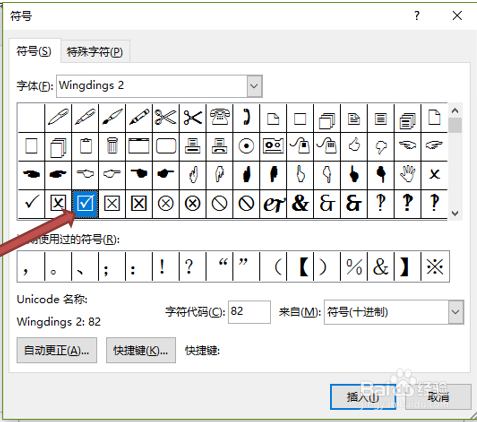Switch to the 符号(S) tab
Screen dimensions: 477x422
pyautogui.click(x=34, y=52)
